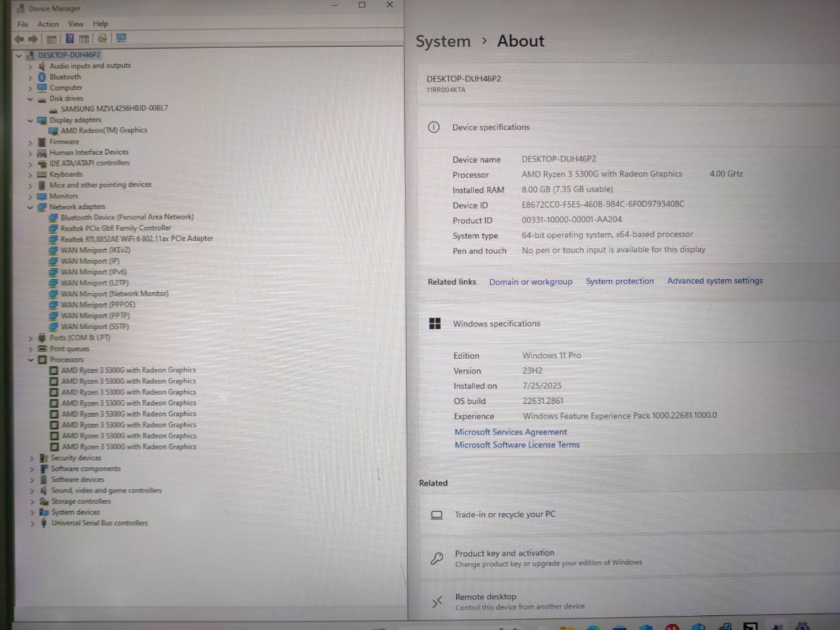Open Remote desktop settings entry
Screen dimensions: 840x630
click(x=630, y=601)
